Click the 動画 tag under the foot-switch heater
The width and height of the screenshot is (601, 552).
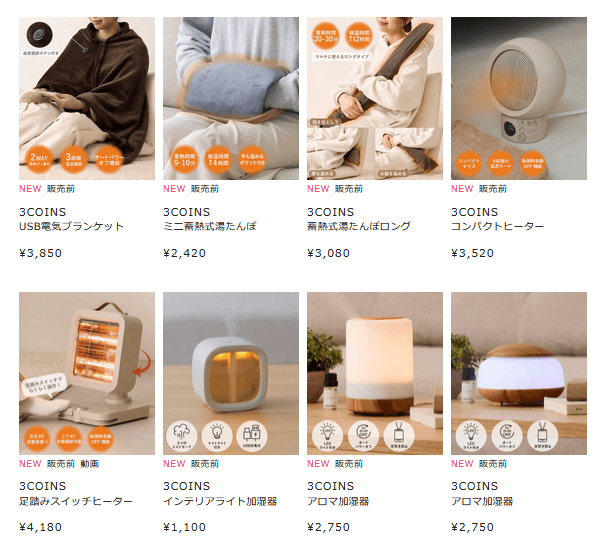click(90, 464)
